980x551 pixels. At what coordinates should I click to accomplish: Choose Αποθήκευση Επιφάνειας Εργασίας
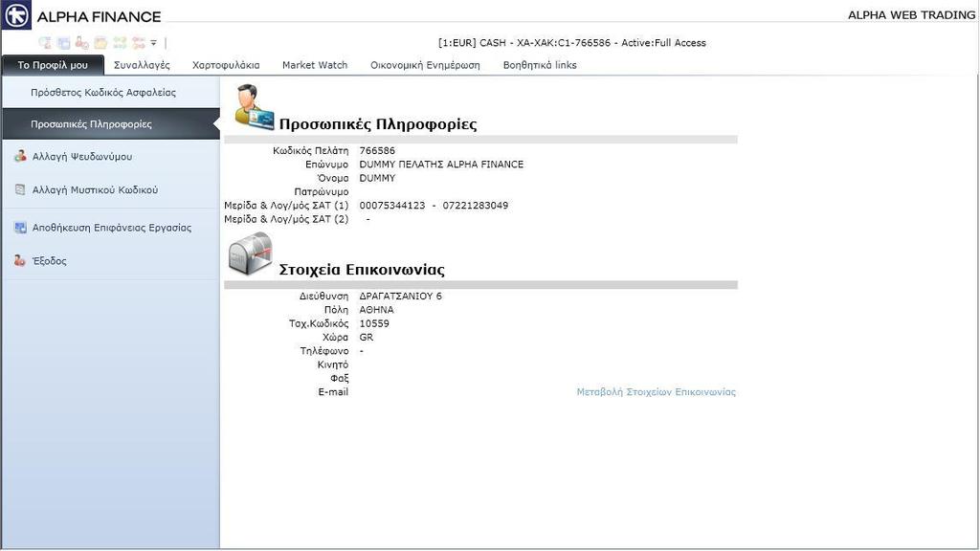coord(111,228)
